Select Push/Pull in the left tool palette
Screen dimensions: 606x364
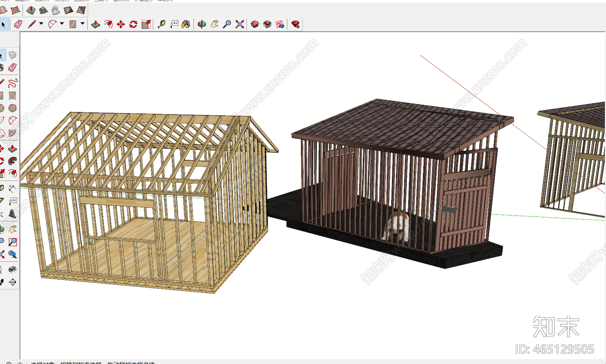click(x=12, y=148)
